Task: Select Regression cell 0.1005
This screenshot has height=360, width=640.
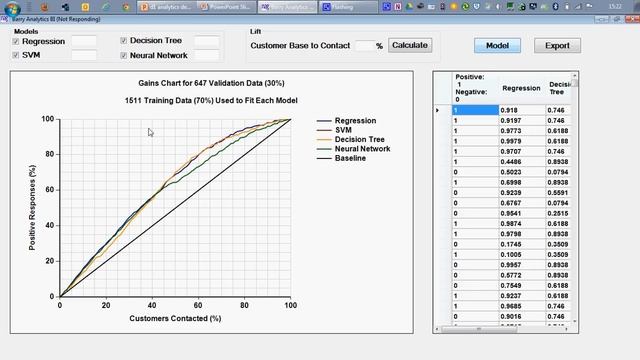Action: point(522,255)
